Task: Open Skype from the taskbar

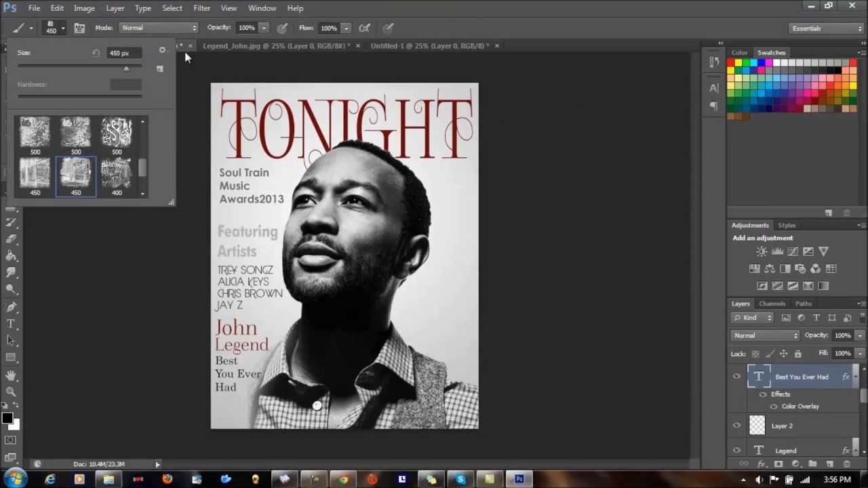Action: click(x=460, y=480)
